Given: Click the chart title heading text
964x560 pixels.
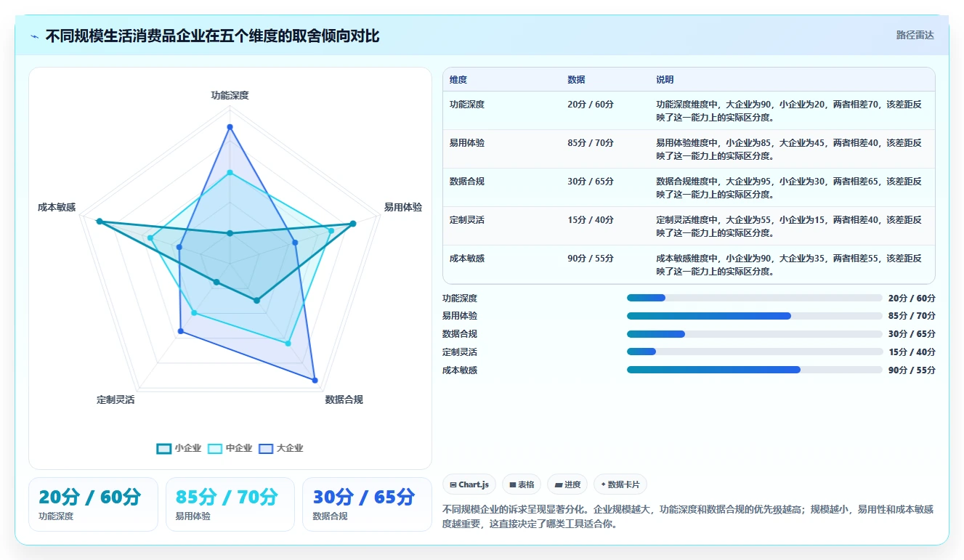Looking at the screenshot, I should pos(212,36).
